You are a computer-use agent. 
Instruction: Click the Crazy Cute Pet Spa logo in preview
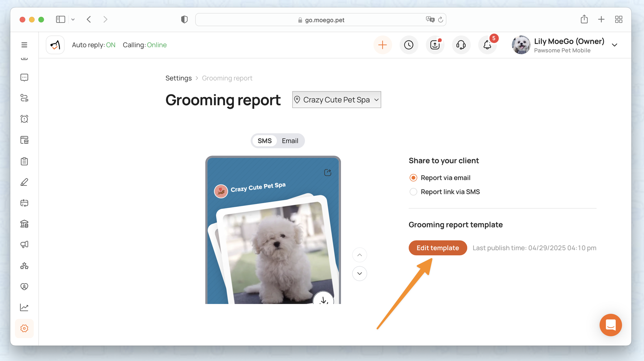(x=221, y=191)
